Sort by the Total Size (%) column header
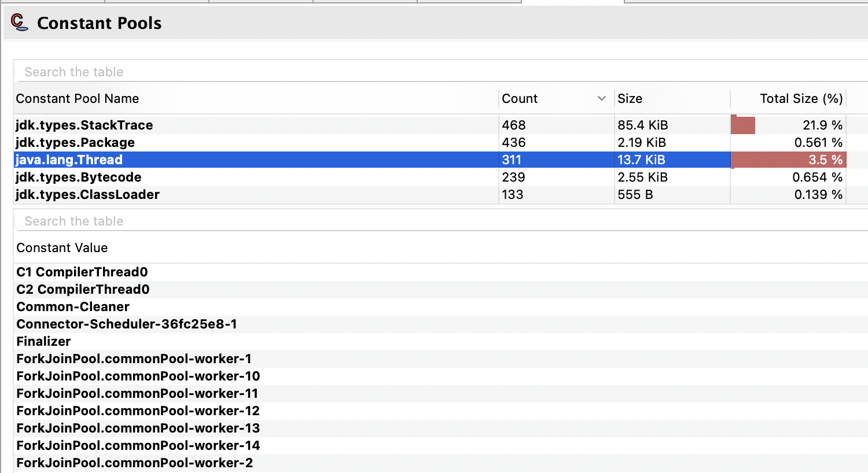This screenshot has width=868, height=473. (x=801, y=98)
